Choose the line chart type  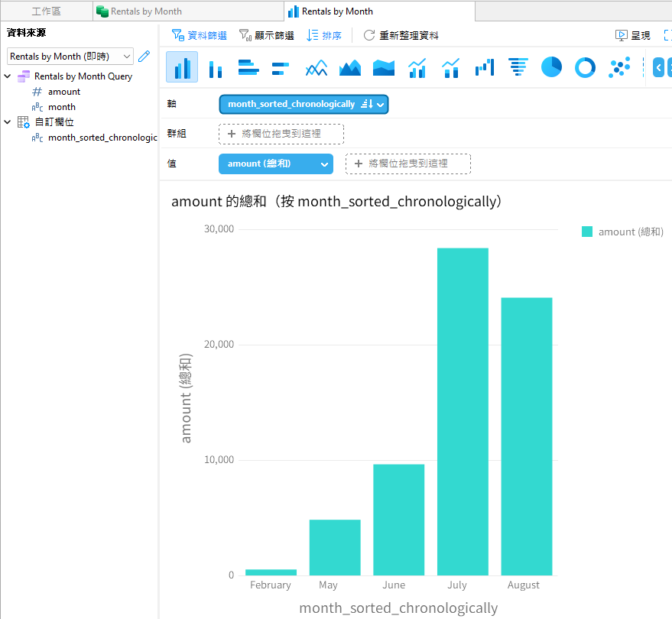click(x=315, y=67)
